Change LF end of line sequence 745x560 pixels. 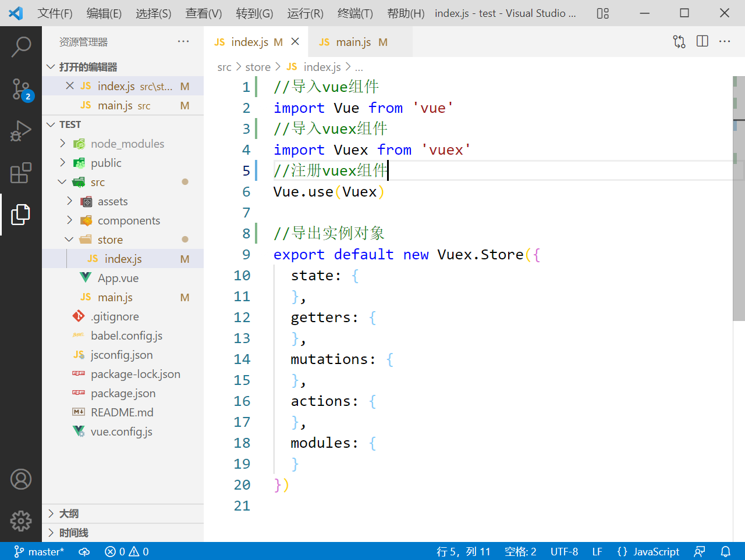pyautogui.click(x=597, y=552)
